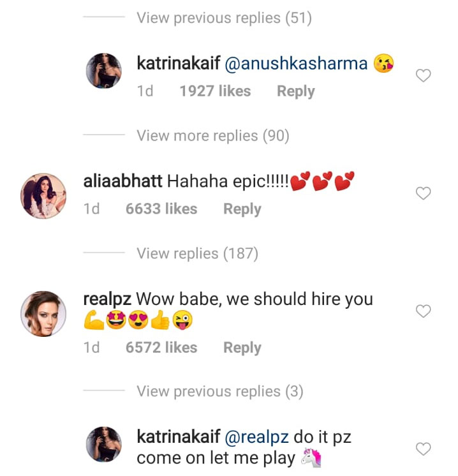Expand View previous replies (3)
This screenshot has width=458, height=476.
(219, 391)
